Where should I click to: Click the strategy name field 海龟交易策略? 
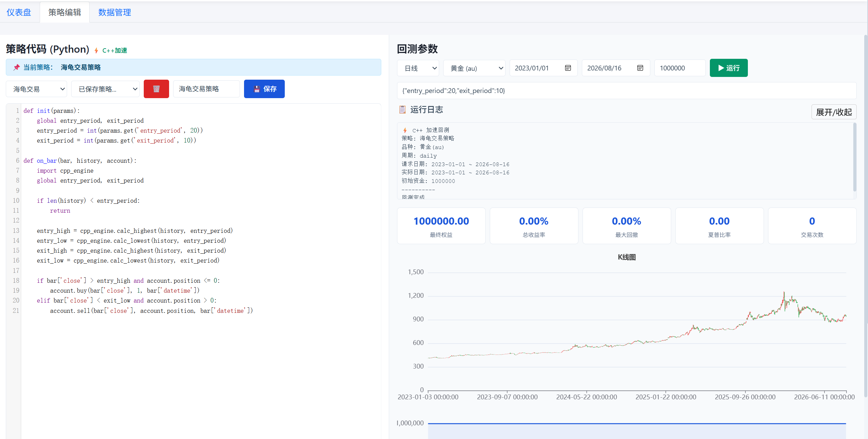coord(206,89)
